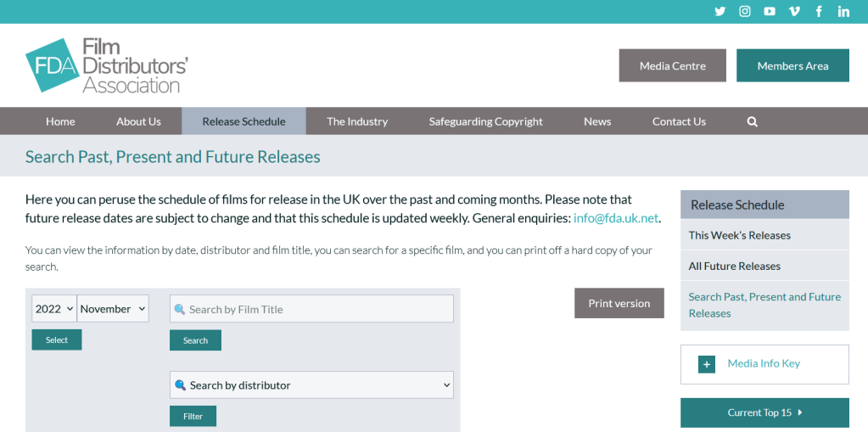Screen dimensions: 868x432
Task: Open the YouTube social icon
Action: [x=770, y=11]
